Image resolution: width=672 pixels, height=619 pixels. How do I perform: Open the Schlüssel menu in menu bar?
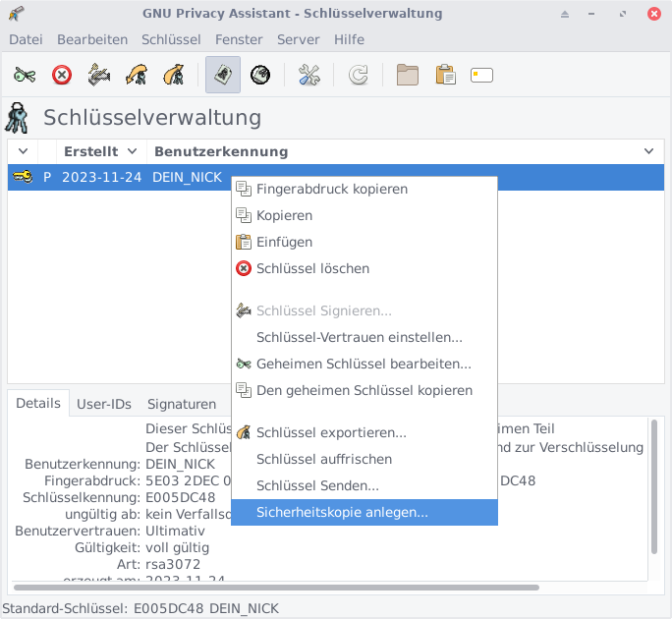coord(171,39)
